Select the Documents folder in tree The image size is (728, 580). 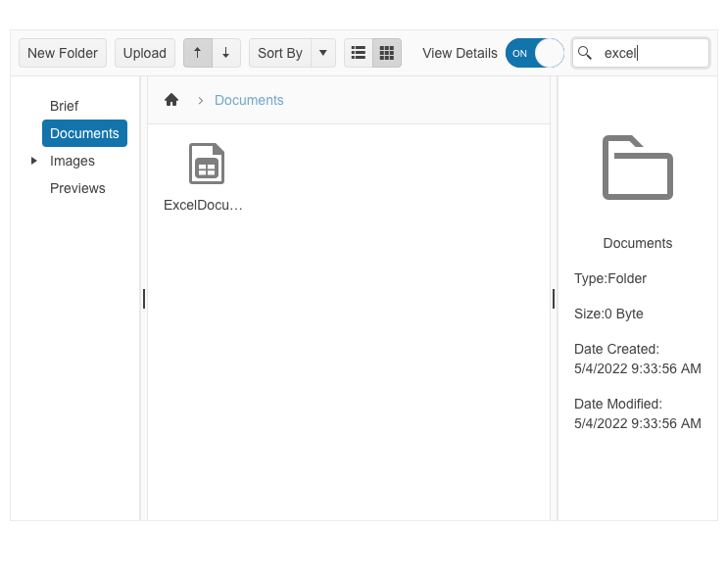click(84, 133)
